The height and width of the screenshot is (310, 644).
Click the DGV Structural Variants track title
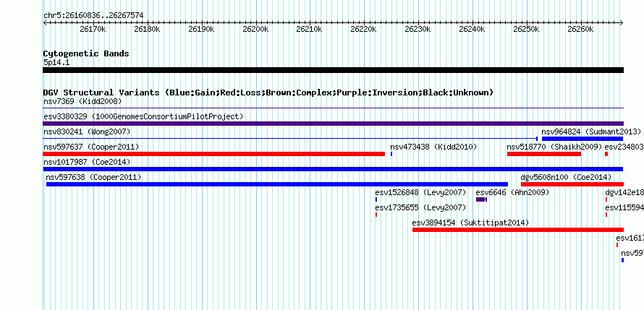click(268, 92)
